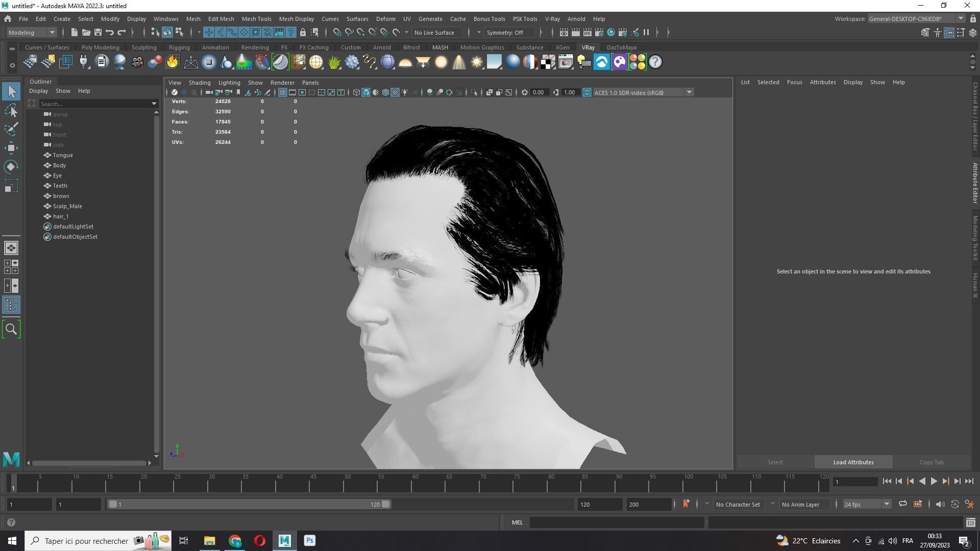Open the outliner search magnifier icon
The width and height of the screenshot is (980, 551).
(x=11, y=330)
